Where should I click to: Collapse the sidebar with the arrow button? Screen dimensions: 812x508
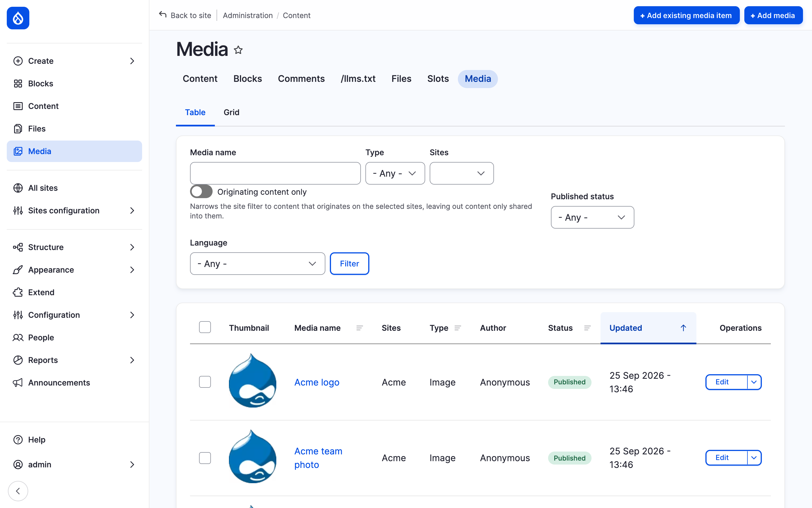pyautogui.click(x=18, y=491)
